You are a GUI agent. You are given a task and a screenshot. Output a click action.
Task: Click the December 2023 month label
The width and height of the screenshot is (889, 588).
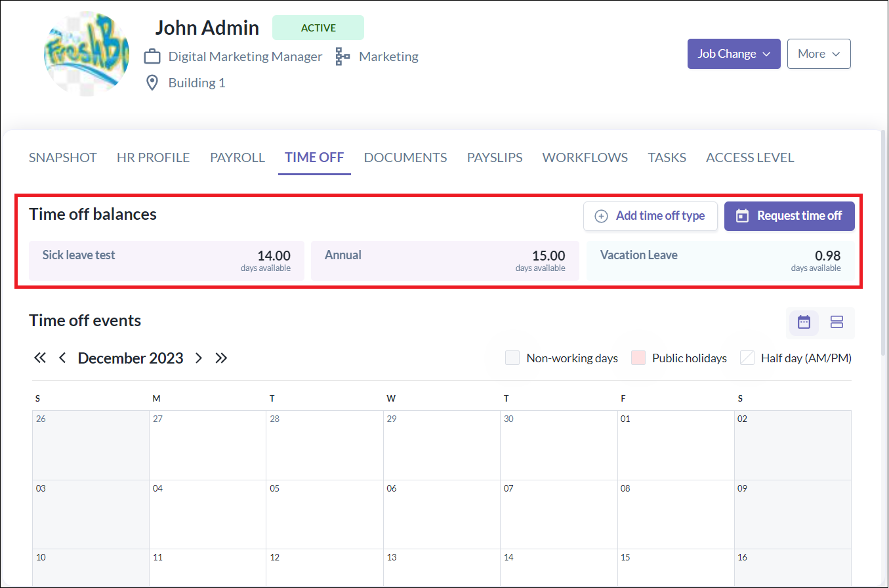point(131,358)
